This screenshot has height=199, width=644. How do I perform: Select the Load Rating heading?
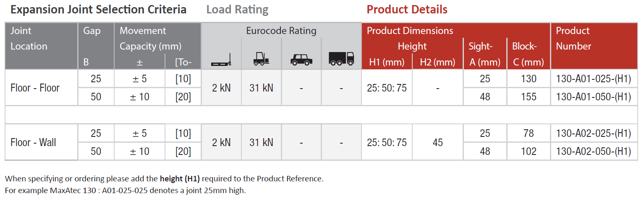tap(237, 9)
